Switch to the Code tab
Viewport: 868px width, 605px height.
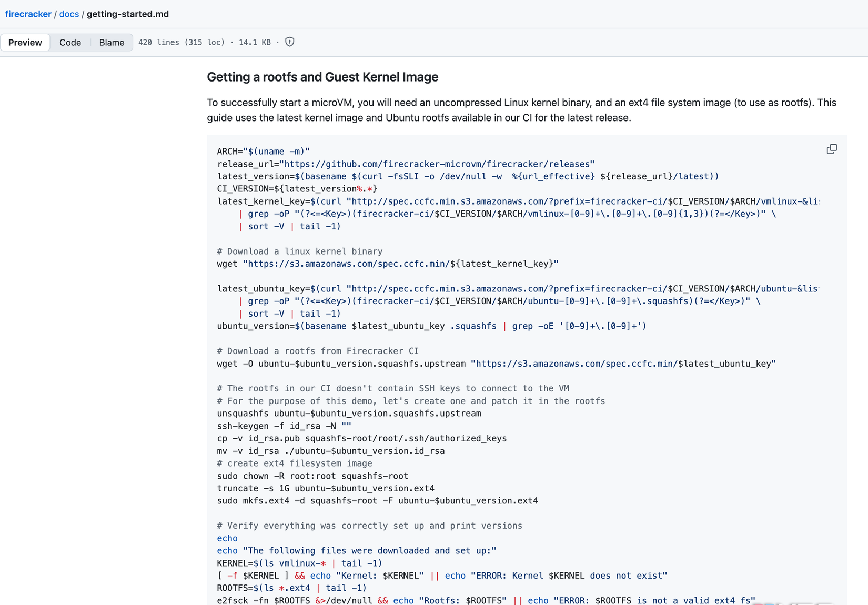coord(70,42)
